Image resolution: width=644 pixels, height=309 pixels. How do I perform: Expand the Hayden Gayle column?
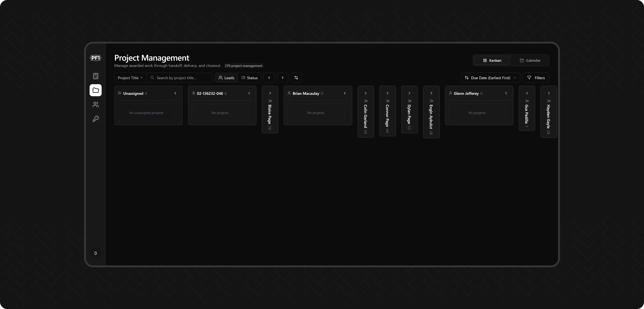[x=549, y=93]
